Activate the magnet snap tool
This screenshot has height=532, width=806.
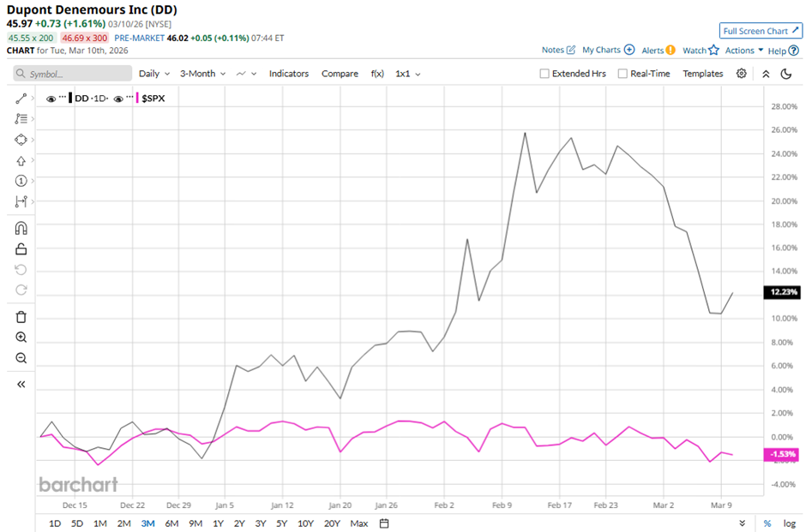tap(21, 229)
